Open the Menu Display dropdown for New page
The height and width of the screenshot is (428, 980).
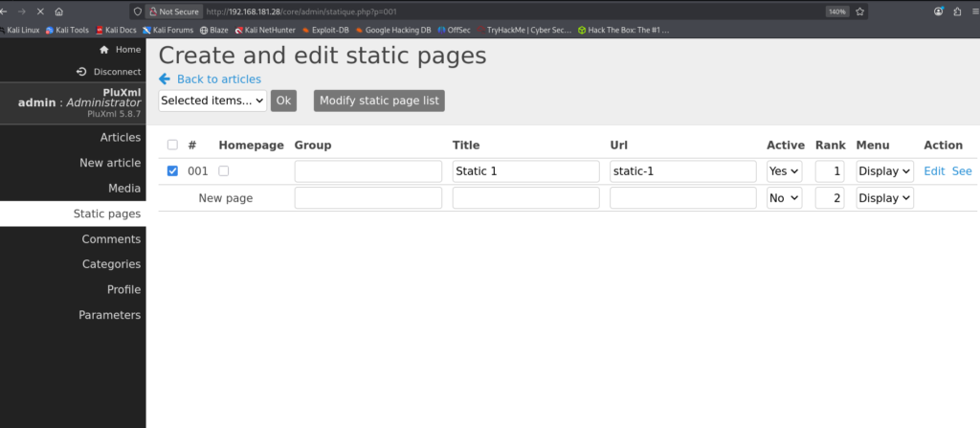[884, 198]
